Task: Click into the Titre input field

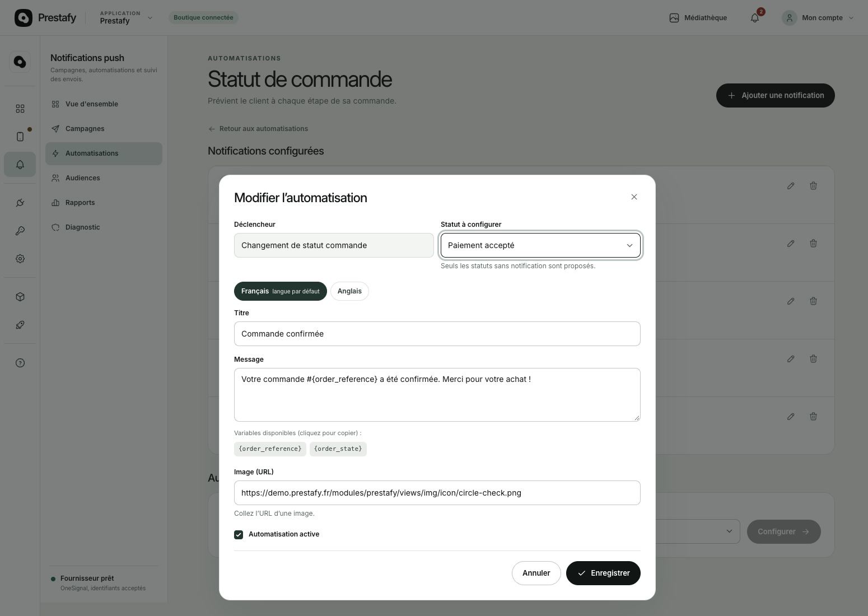Action: (x=437, y=334)
